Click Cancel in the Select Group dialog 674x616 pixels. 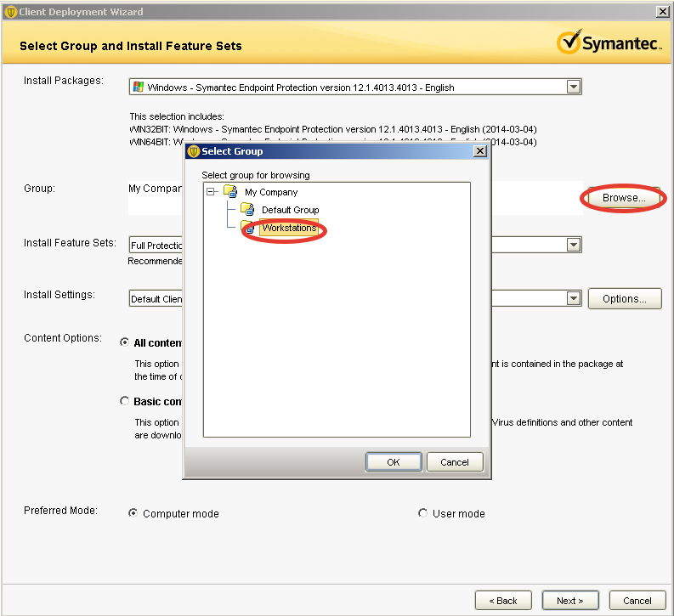(x=455, y=461)
